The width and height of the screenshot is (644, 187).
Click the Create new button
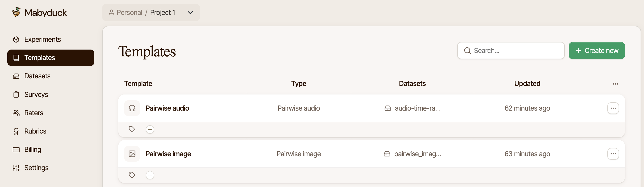pos(597,51)
